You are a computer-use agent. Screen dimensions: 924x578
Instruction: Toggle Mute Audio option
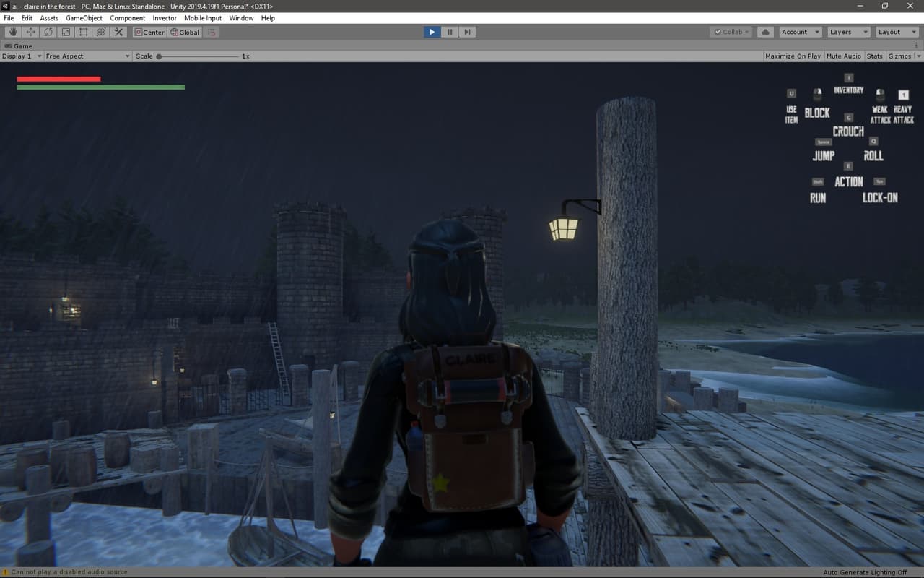tap(843, 56)
